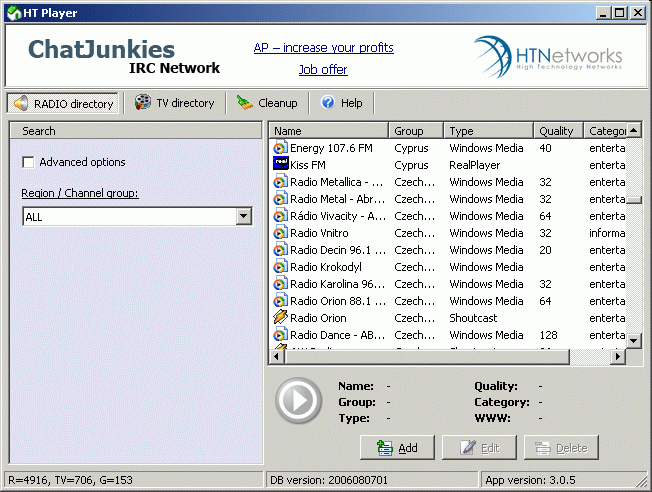Click media icon for Radio Metal - Abr...
The width and height of the screenshot is (652, 492).
[x=280, y=199]
